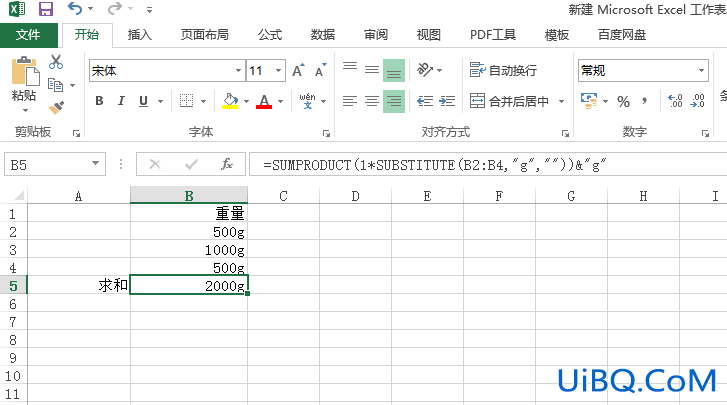Open the Copy options dropdown arrow

[x=72, y=85]
